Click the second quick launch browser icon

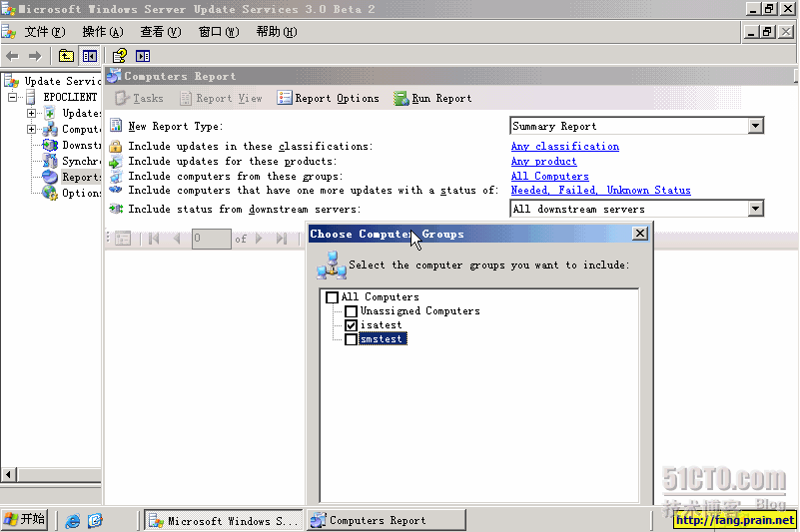click(x=95, y=521)
